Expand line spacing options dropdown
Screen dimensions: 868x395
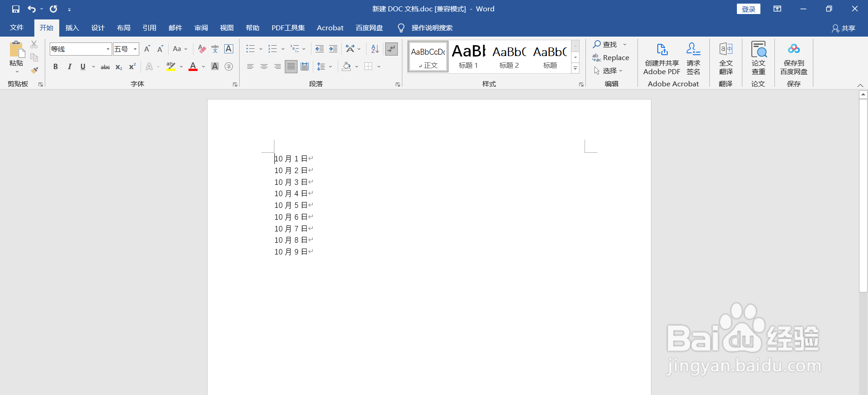(x=330, y=67)
